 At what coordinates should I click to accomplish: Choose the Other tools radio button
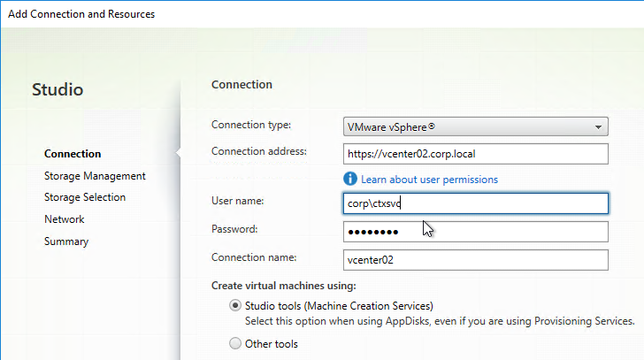coord(235,343)
